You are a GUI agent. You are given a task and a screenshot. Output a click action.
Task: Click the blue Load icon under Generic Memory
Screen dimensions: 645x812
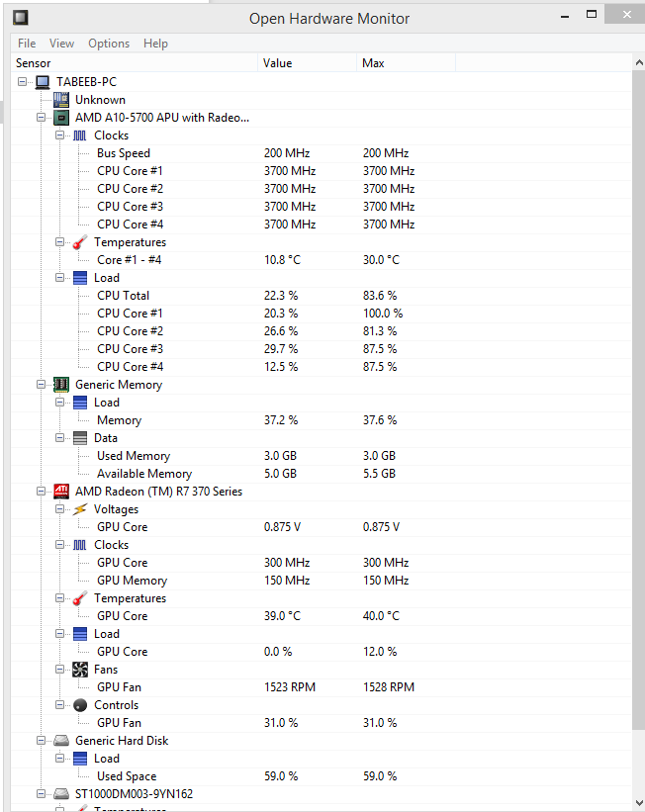pyautogui.click(x=80, y=403)
